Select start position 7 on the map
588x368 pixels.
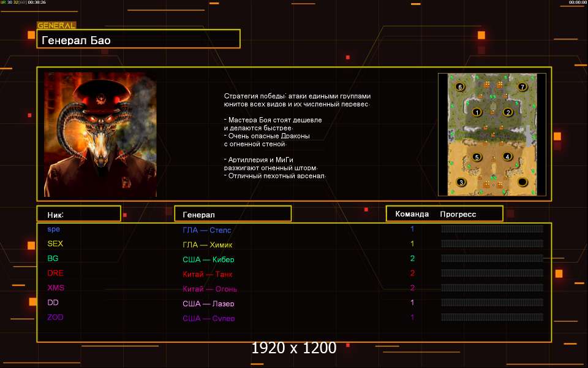pyautogui.click(x=522, y=86)
